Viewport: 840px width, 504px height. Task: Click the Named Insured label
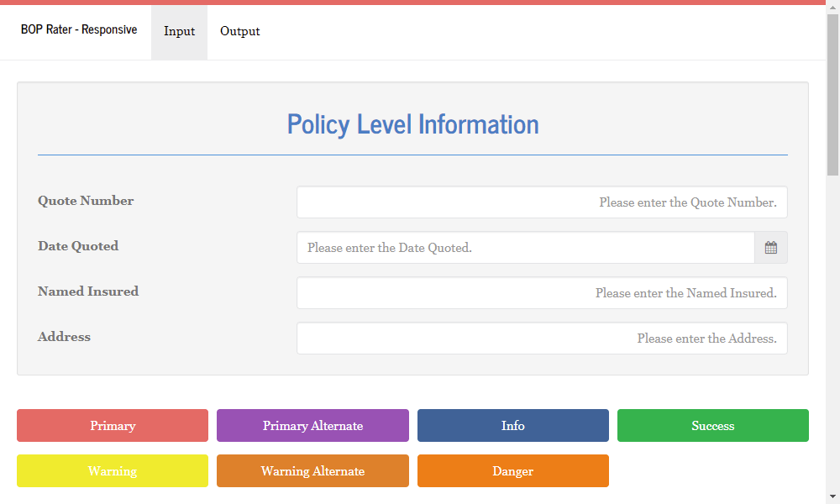point(88,291)
